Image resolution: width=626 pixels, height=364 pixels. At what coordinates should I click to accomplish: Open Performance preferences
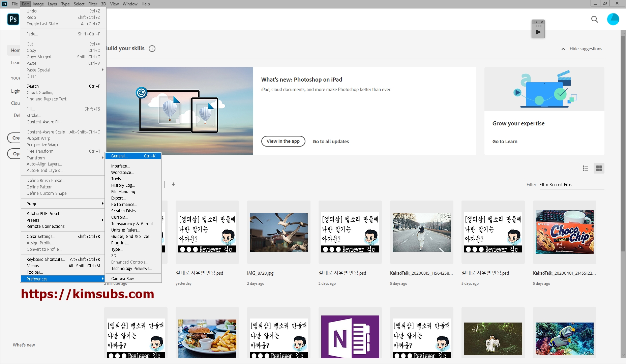click(x=133, y=205)
